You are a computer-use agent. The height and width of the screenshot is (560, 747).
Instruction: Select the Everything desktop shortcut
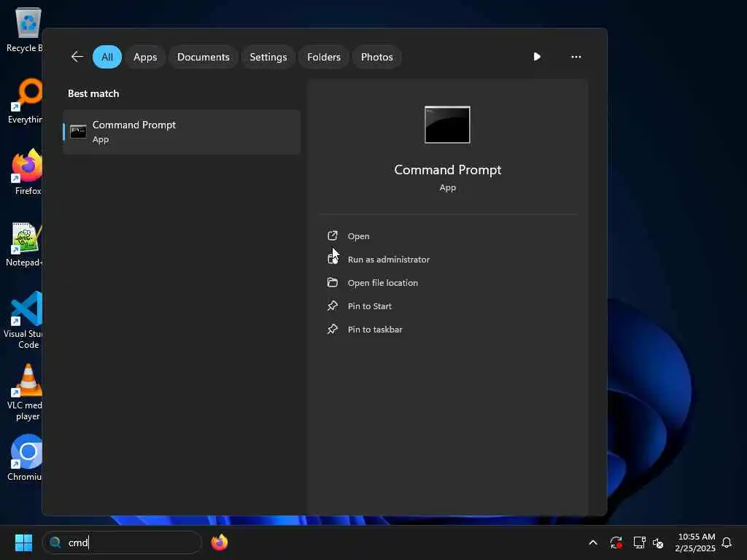25,101
